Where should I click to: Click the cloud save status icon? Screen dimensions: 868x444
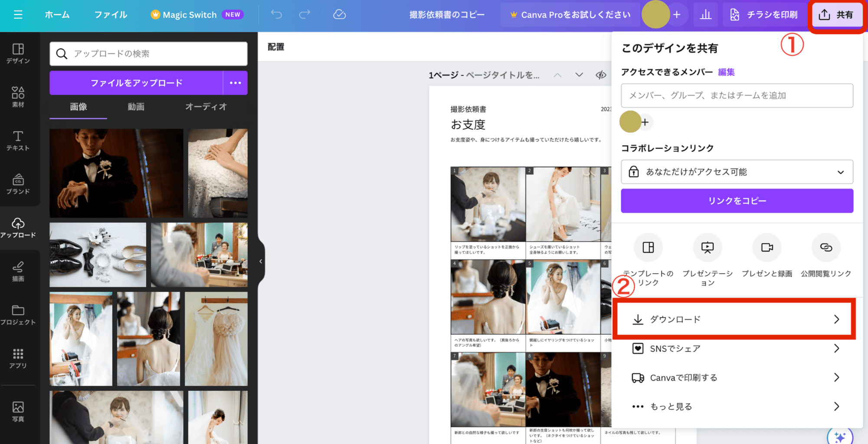[x=339, y=15]
